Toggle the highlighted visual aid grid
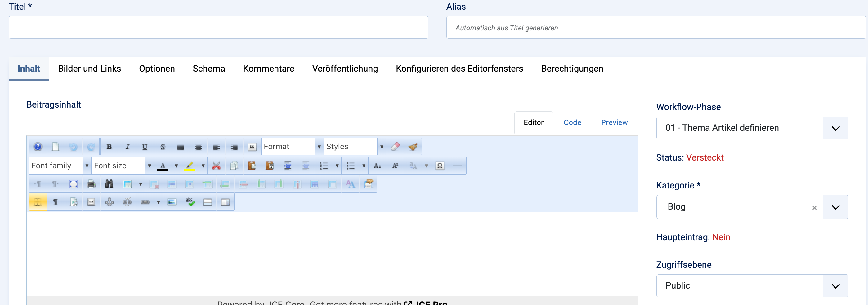868x305 pixels. pyautogui.click(x=38, y=202)
